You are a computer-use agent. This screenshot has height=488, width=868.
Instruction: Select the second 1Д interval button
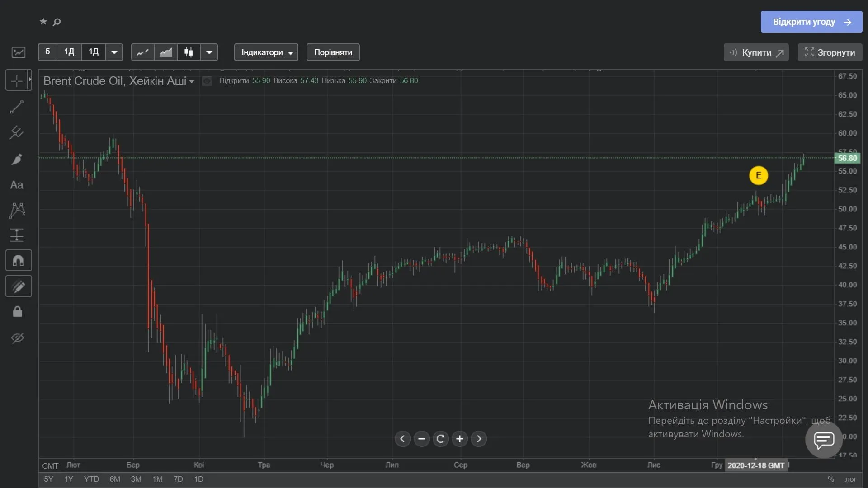point(94,52)
